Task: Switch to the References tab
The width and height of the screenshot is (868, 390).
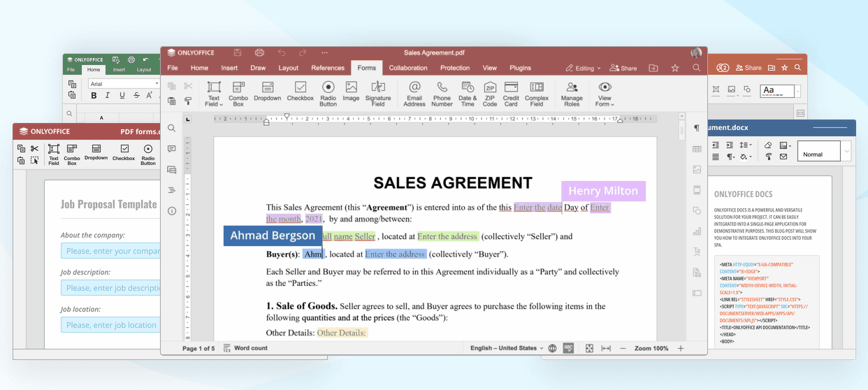Action: pos(328,68)
